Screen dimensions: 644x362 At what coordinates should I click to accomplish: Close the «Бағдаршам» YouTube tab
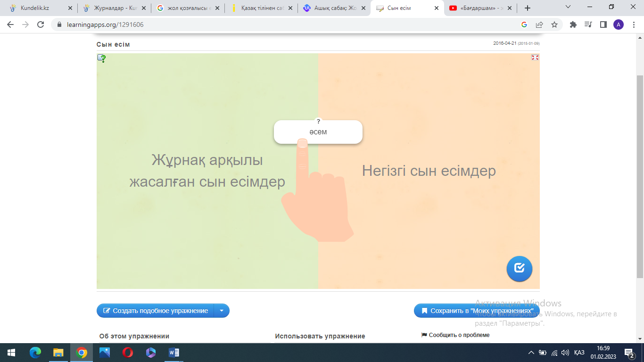coord(510,8)
